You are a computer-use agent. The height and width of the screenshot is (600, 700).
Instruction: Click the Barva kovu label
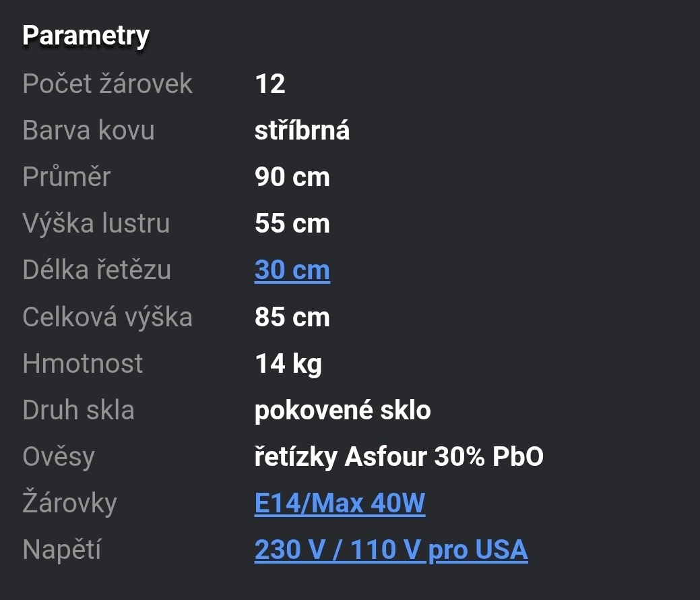click(x=88, y=130)
